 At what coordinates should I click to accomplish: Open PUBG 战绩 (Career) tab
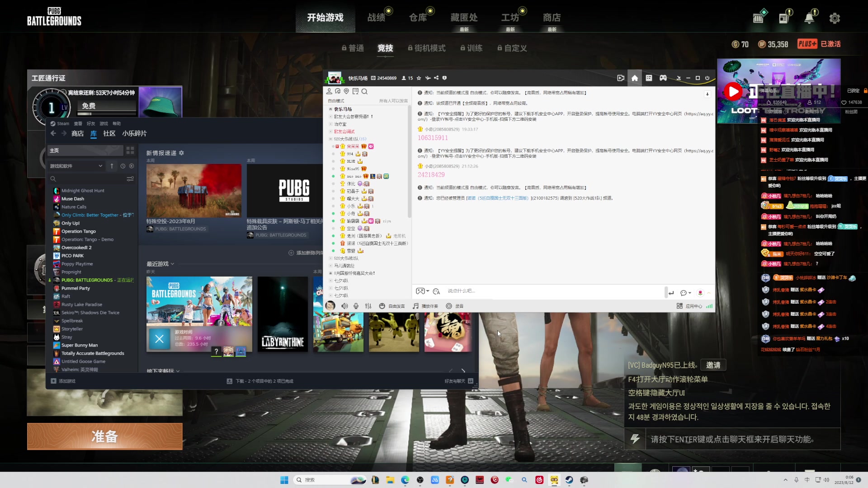[x=376, y=18]
